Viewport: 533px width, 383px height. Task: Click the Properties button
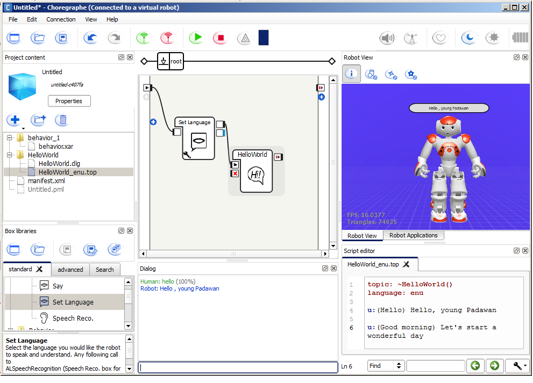tap(69, 101)
